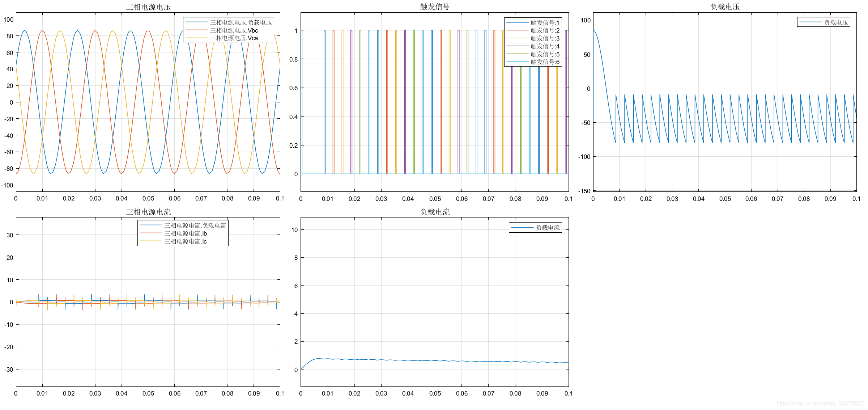Click green line sample beside 触发信号:5 in legend

[518, 54]
